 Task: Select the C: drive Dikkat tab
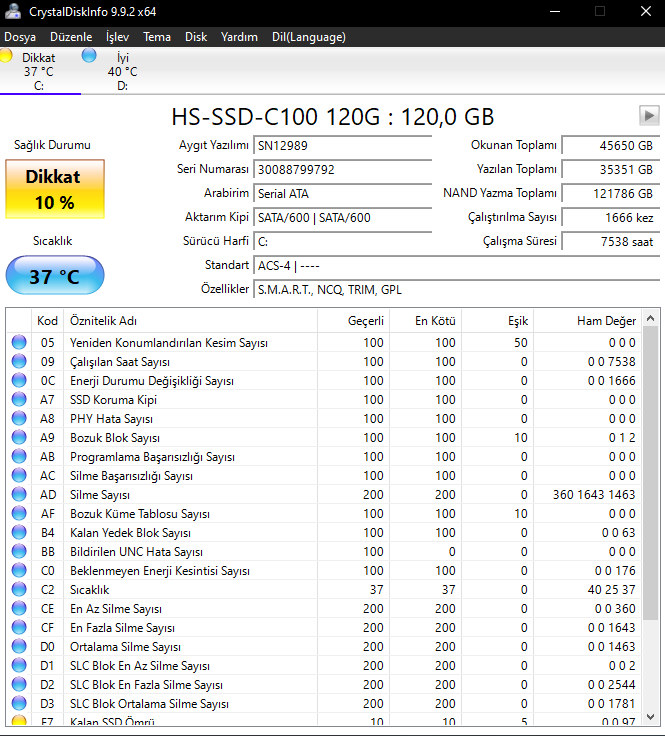[x=38, y=71]
